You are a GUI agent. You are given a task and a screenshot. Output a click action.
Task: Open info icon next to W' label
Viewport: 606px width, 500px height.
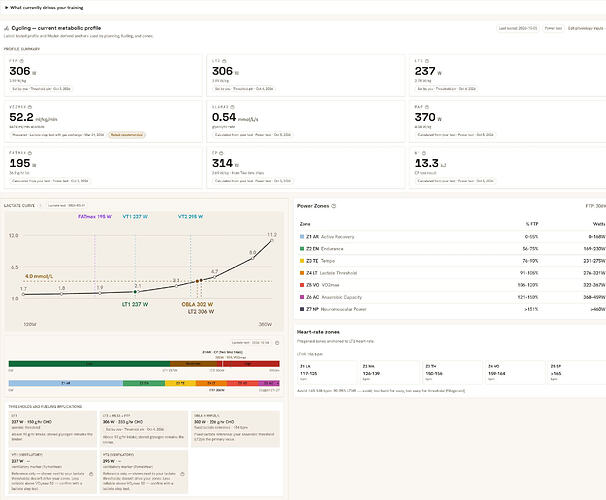424,153
